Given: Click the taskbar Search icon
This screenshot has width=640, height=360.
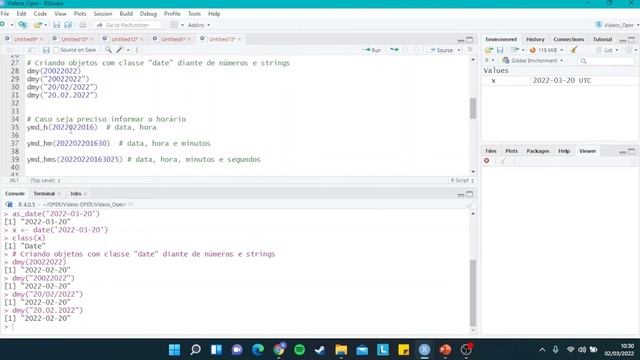Looking at the screenshot, I should (196, 349).
